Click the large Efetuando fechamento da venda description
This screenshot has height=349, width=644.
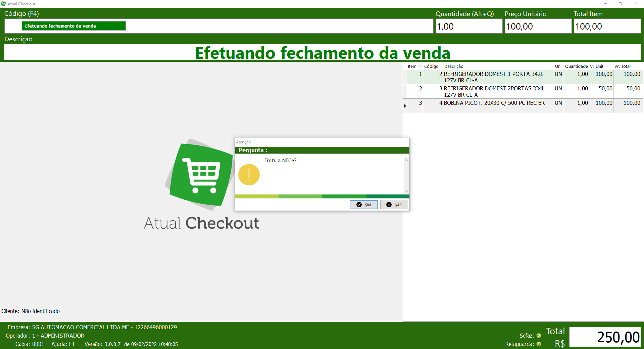[x=323, y=53]
